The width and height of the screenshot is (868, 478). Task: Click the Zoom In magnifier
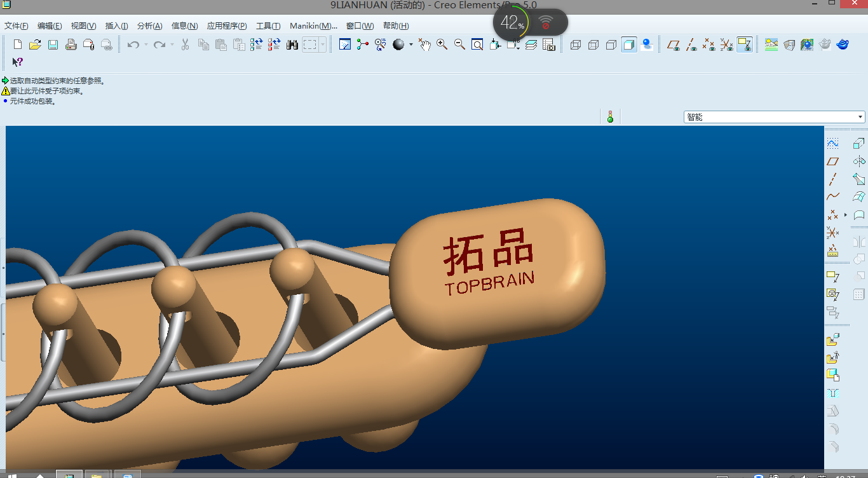tap(442, 44)
